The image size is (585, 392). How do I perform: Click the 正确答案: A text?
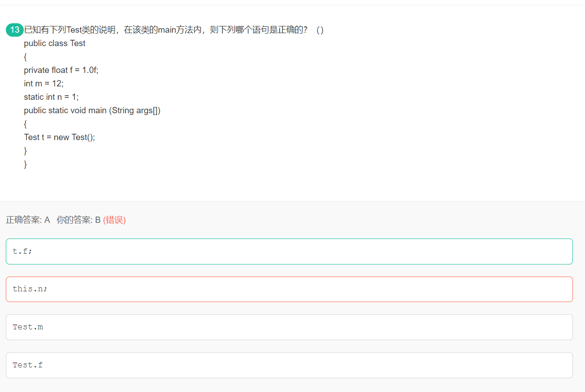pyautogui.click(x=28, y=220)
